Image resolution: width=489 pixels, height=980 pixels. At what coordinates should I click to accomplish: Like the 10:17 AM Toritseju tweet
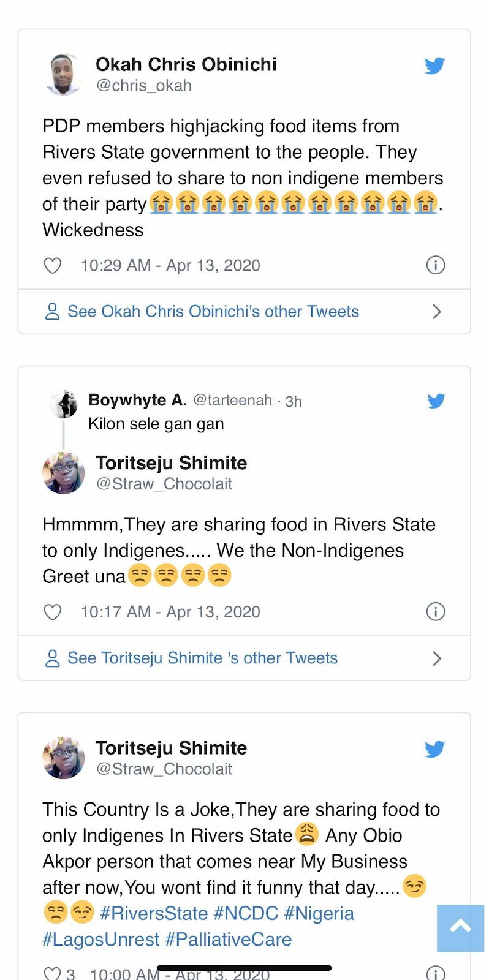tap(53, 612)
